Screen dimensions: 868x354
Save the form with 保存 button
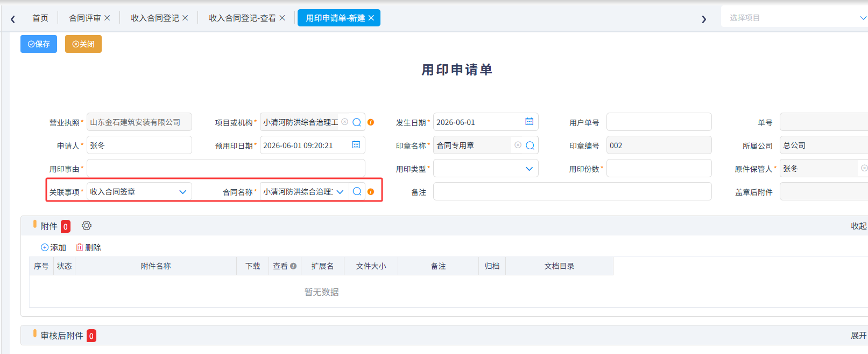[39, 44]
